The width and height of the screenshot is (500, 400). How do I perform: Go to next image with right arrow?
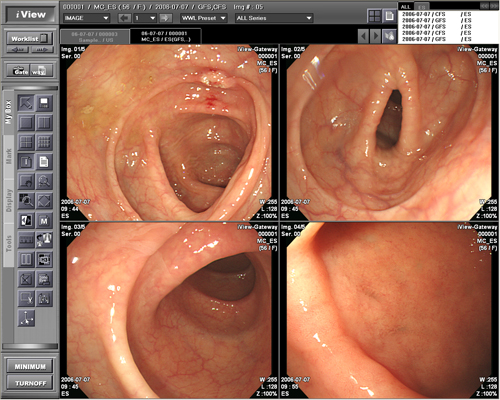[x=165, y=18]
